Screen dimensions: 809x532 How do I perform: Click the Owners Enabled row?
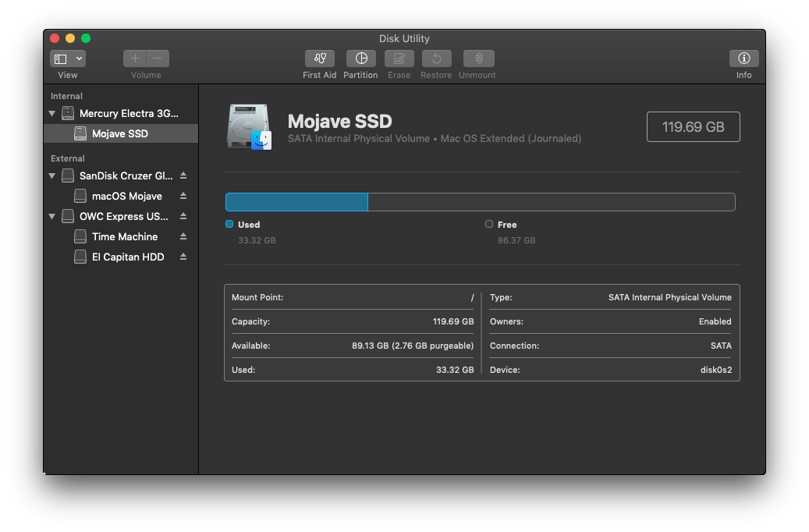(610, 321)
